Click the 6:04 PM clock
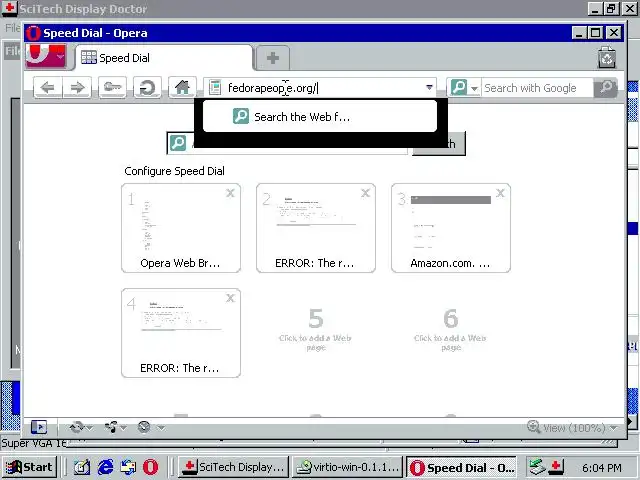This screenshot has height=480, width=640. (602, 467)
